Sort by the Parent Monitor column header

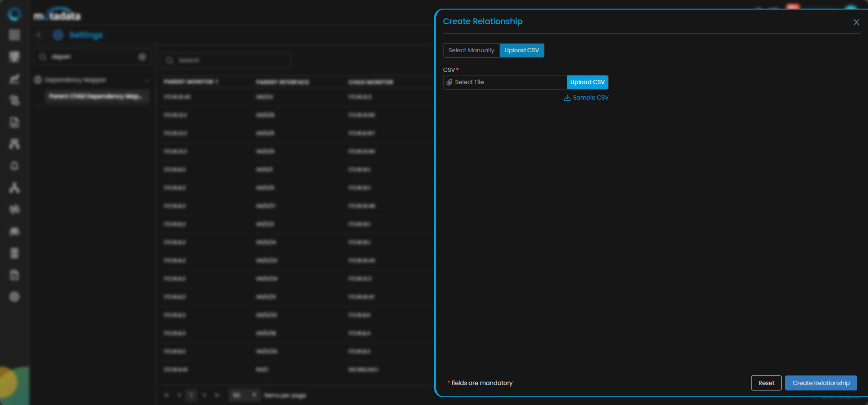pos(191,82)
